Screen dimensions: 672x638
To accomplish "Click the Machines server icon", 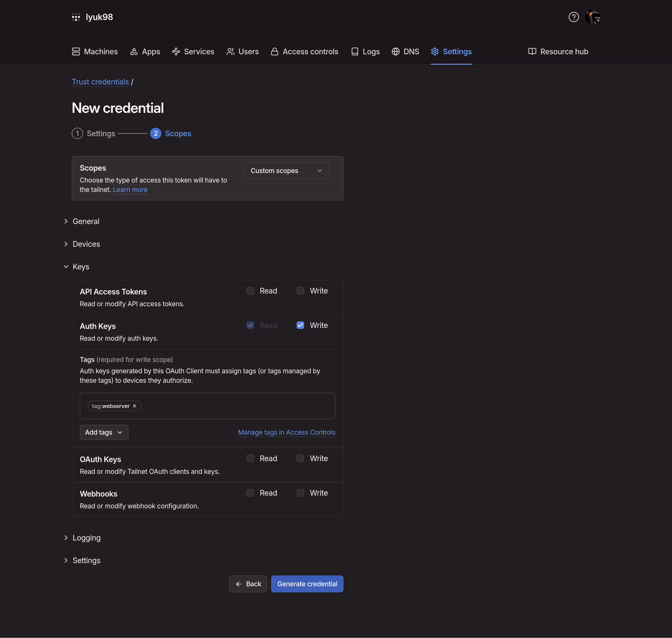I will [76, 52].
